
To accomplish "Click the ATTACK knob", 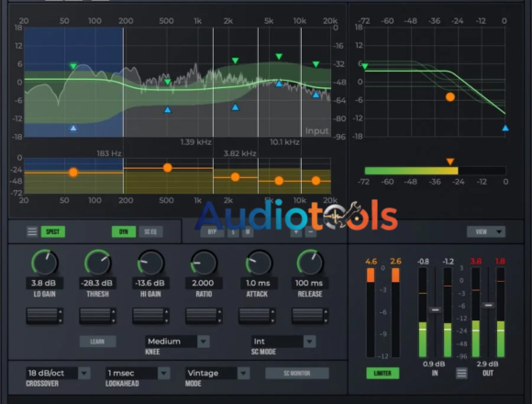I will pos(259,263).
